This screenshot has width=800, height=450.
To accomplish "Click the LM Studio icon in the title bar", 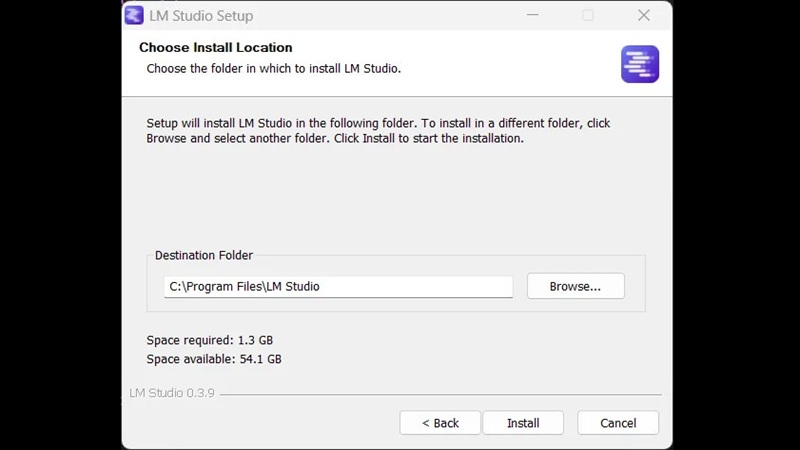I will click(134, 15).
